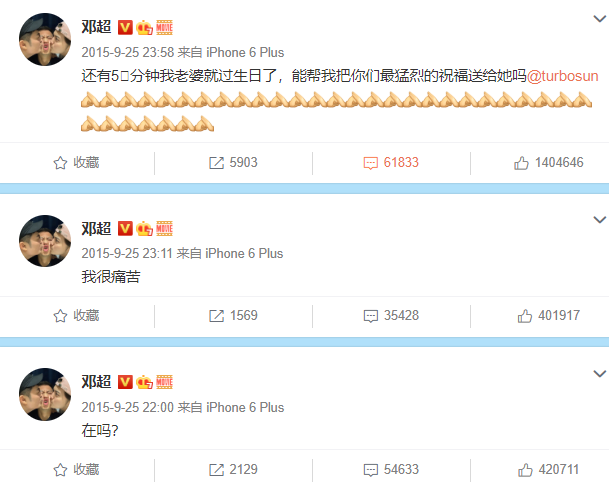
Task: Open the like count 1404646 thumbs-up icon
Action: (x=521, y=163)
